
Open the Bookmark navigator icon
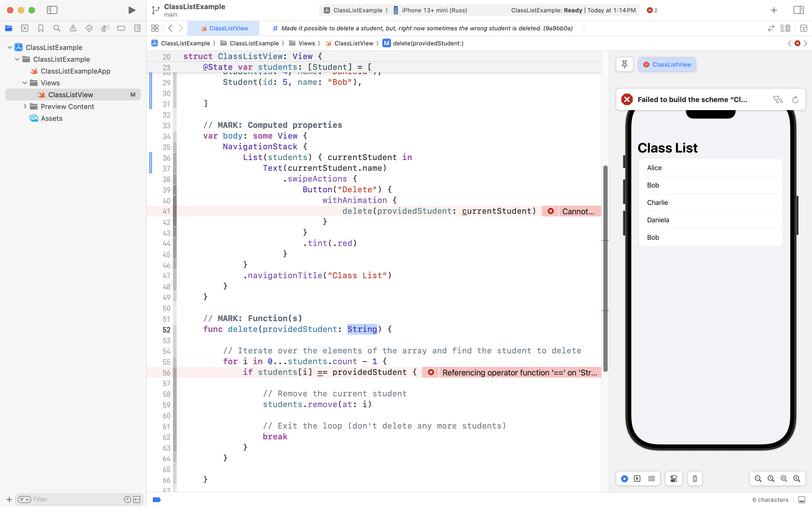pos(41,28)
